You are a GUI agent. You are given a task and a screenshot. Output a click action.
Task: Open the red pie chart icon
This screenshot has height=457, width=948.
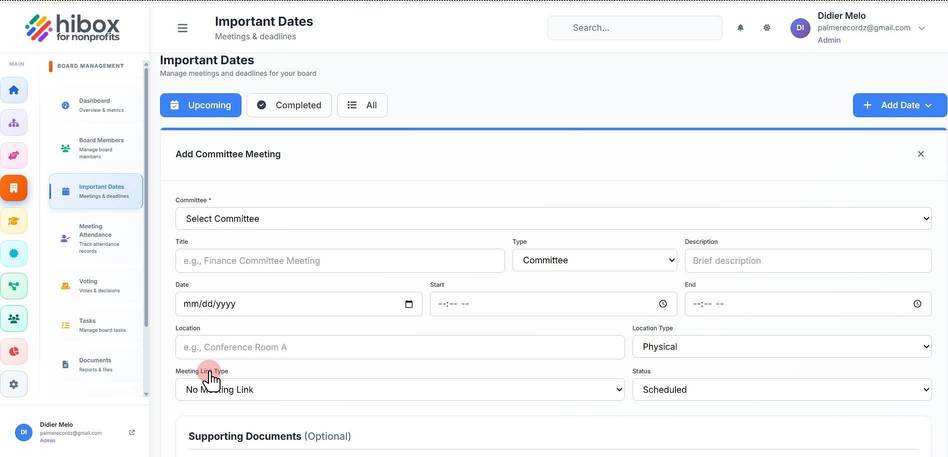click(14, 351)
